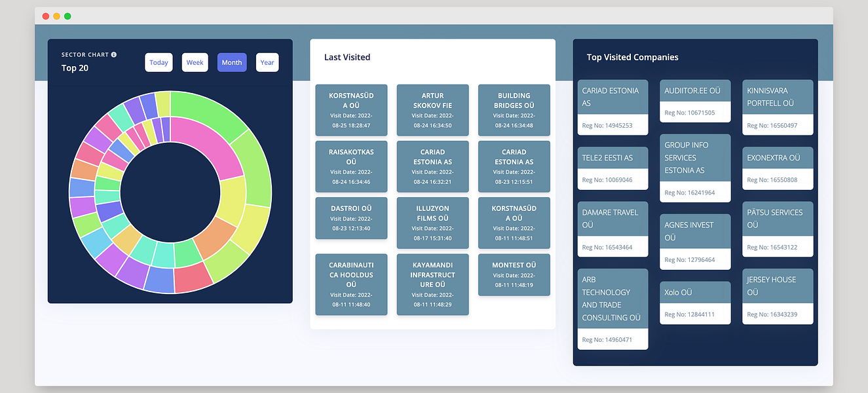868x393 pixels.
Task: Select the Today time range
Action: (159, 62)
